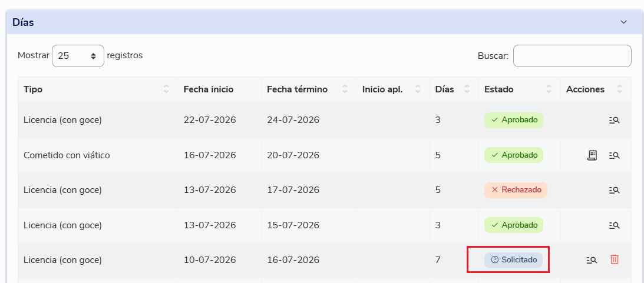View details of the Rechazado request
The image size is (644, 283).
614,190
